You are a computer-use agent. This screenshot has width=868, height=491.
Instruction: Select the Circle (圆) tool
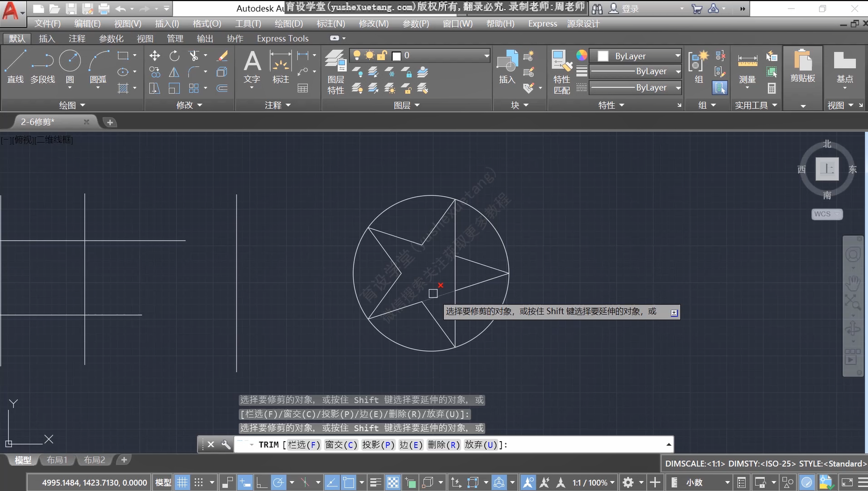(x=70, y=66)
